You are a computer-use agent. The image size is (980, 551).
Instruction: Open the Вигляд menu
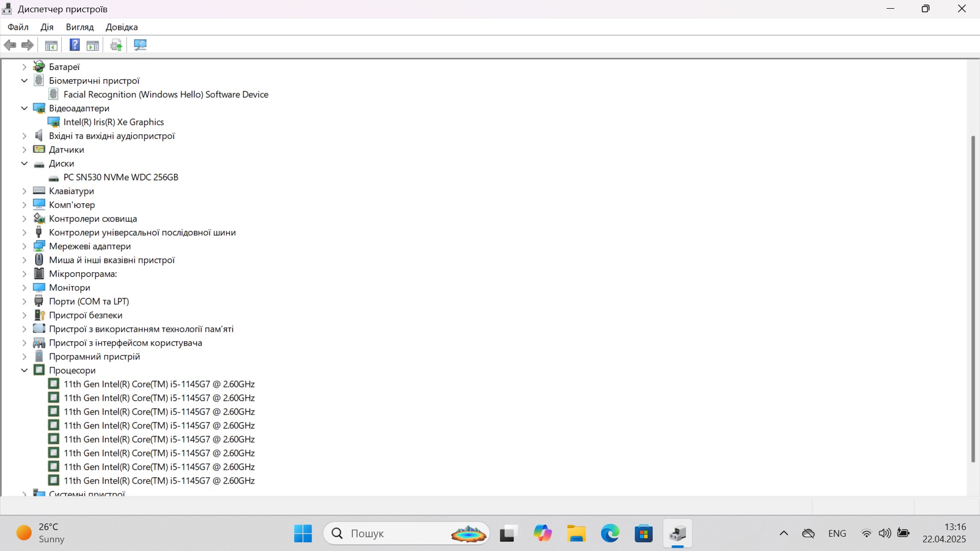pyautogui.click(x=80, y=27)
